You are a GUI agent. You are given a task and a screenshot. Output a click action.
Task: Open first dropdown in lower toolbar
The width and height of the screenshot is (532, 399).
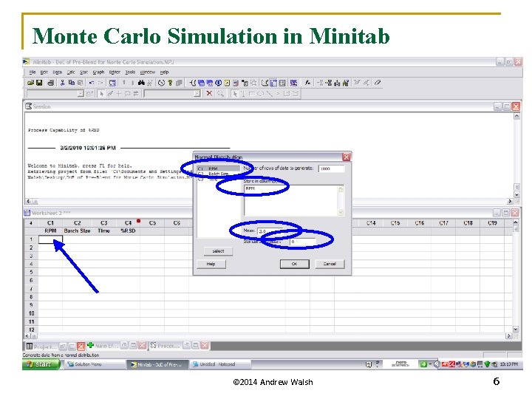point(81,93)
